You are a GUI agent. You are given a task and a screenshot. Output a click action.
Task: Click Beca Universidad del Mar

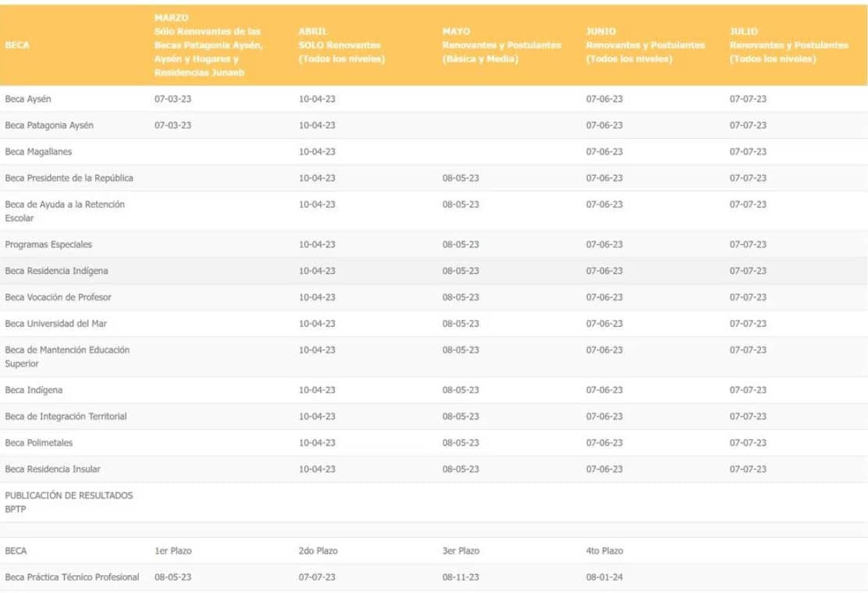click(x=55, y=324)
